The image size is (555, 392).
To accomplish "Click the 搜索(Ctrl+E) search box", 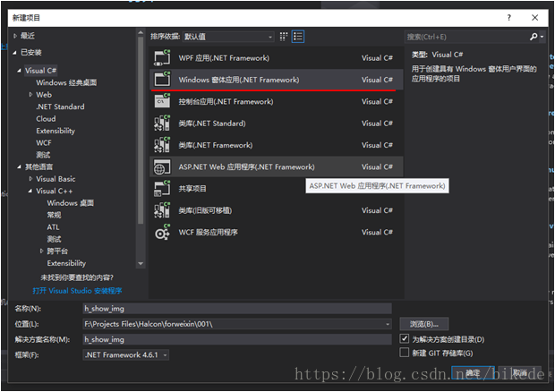I will [466, 37].
